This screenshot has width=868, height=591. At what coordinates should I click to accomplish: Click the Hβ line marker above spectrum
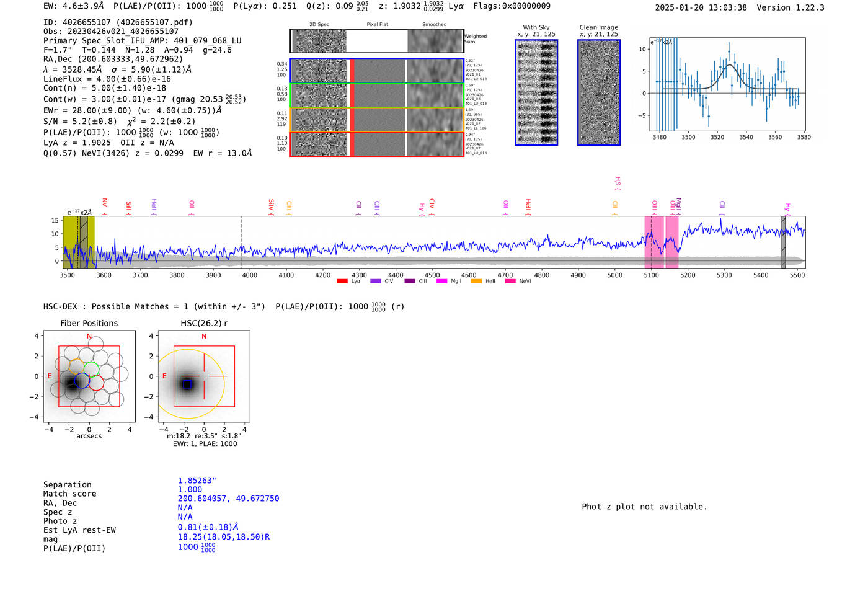click(x=618, y=183)
